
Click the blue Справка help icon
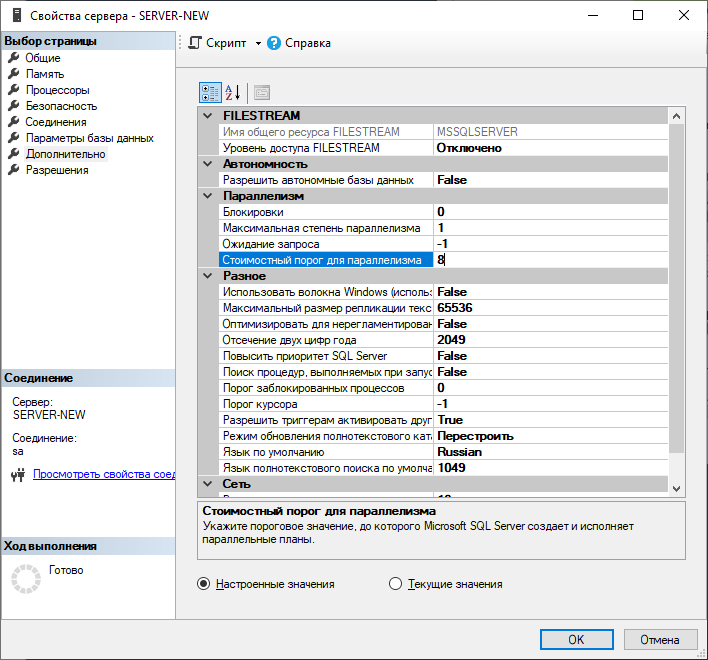274,43
